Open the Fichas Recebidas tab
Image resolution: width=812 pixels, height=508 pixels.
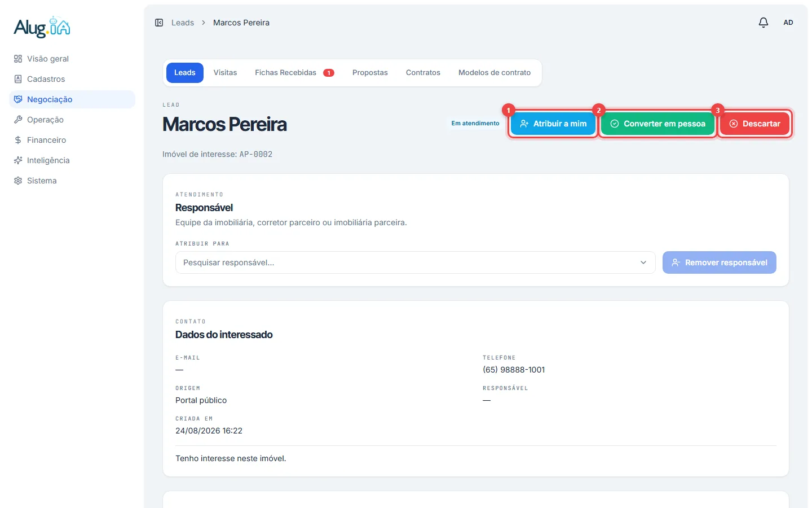pos(294,73)
